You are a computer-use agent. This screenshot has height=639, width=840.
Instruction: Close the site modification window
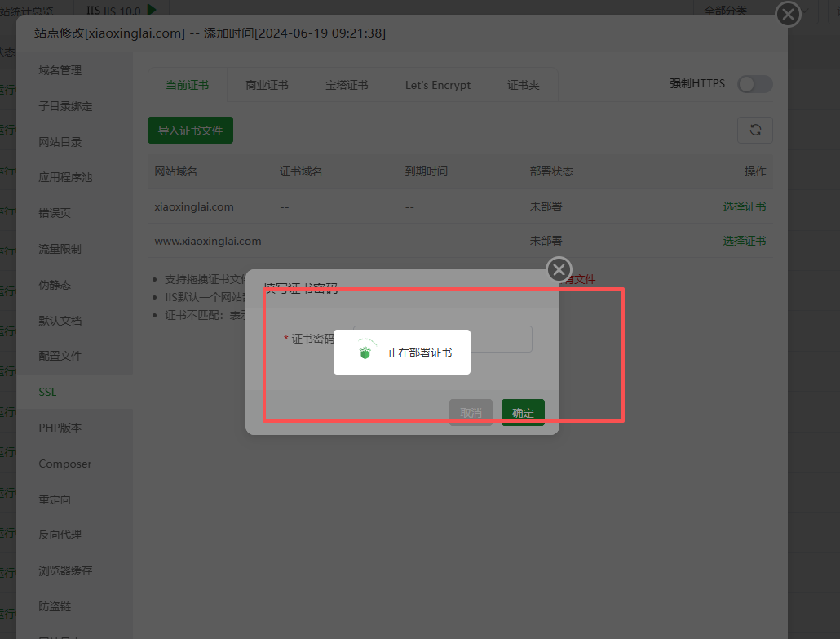click(x=787, y=14)
